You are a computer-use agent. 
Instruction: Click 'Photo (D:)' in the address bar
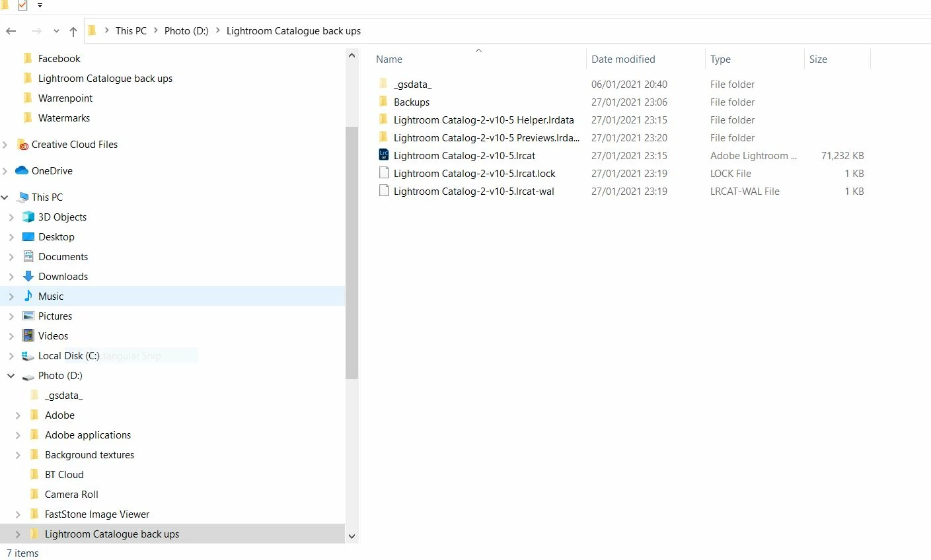click(x=186, y=31)
